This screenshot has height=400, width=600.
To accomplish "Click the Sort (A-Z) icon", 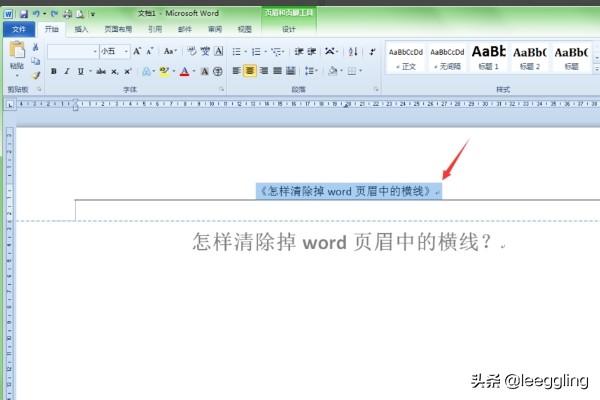I will click(x=353, y=51).
